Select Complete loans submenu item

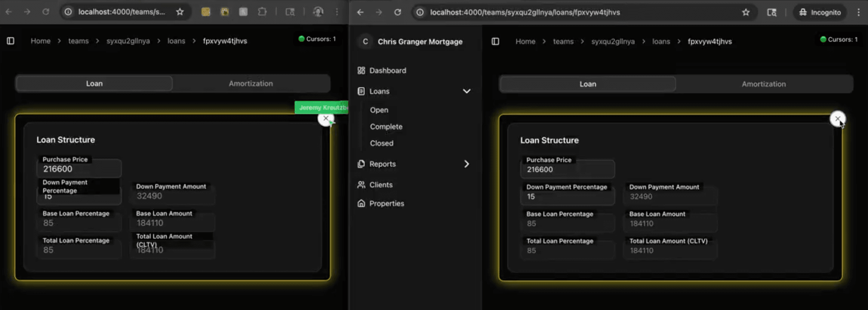click(386, 127)
